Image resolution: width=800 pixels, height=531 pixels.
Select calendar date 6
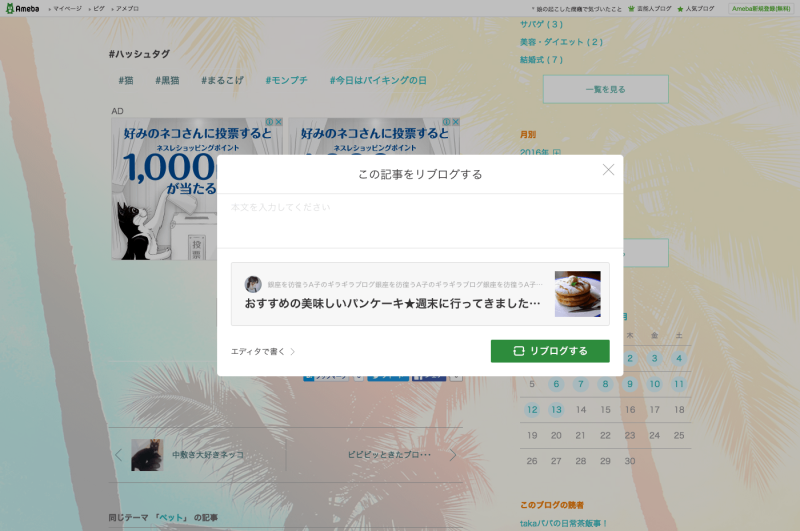(556, 384)
